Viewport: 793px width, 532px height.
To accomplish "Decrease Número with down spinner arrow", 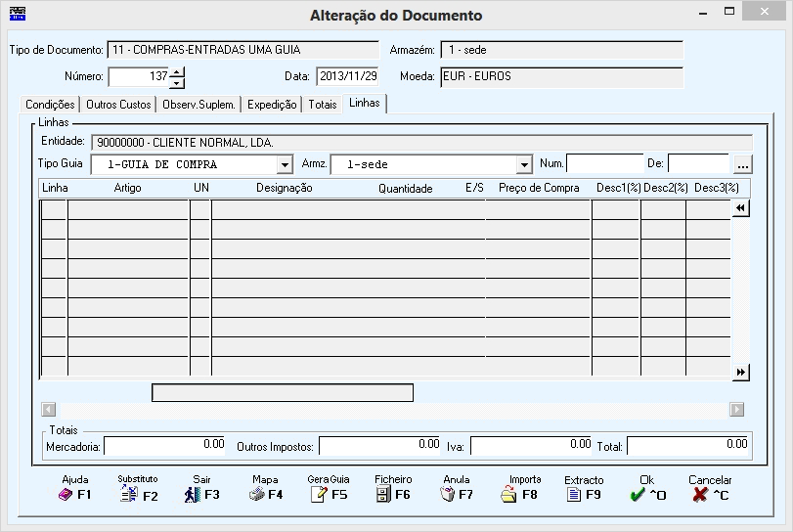I will click(x=177, y=83).
